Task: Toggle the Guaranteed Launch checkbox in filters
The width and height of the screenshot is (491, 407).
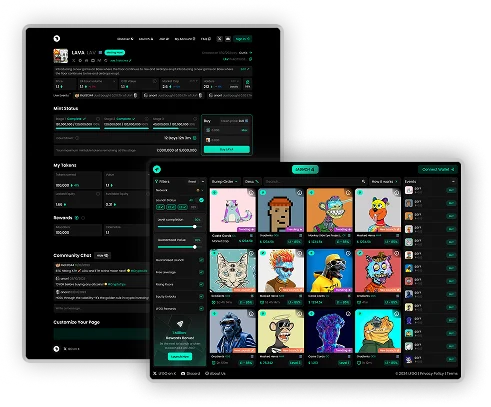Action: pyautogui.click(x=201, y=260)
